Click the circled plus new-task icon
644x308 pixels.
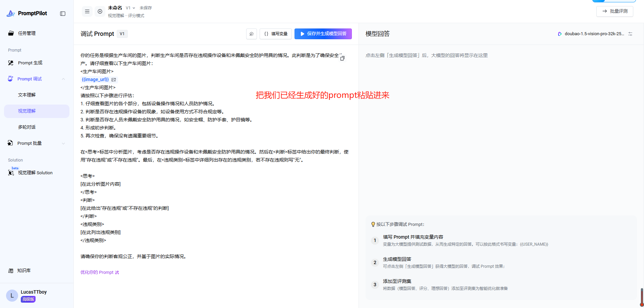click(100, 11)
